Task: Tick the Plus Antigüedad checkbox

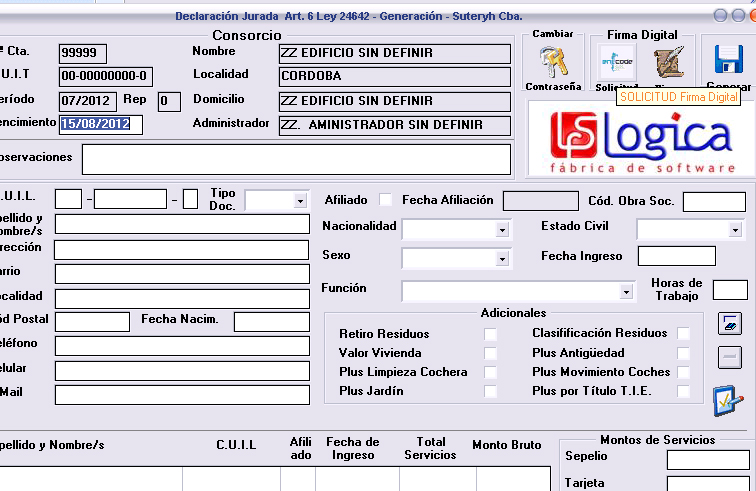Action: 683,353
